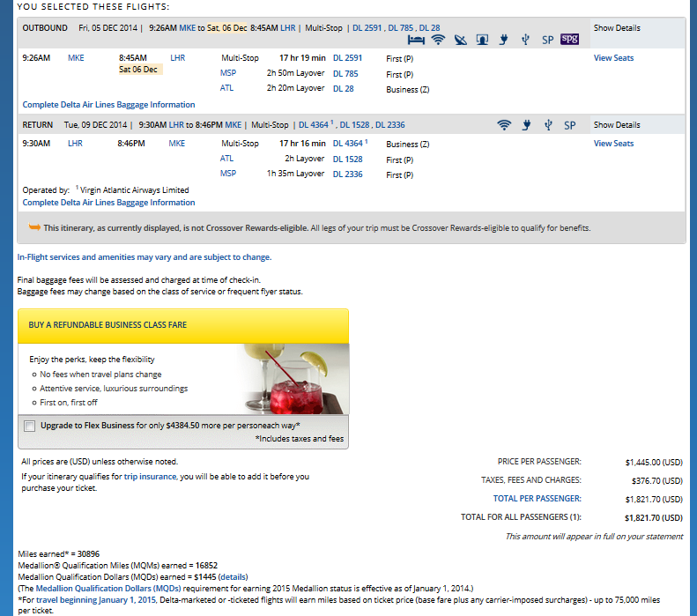The height and width of the screenshot is (616, 697).
Task: Click the satellite TV icon on outbound flight
Action: click(460, 40)
